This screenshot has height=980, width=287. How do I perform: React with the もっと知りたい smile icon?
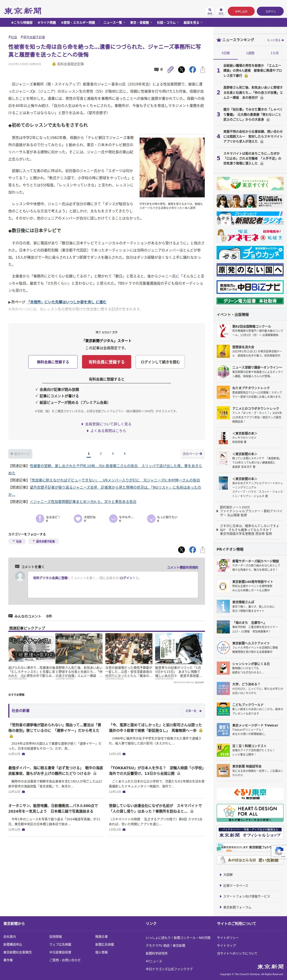151,519
